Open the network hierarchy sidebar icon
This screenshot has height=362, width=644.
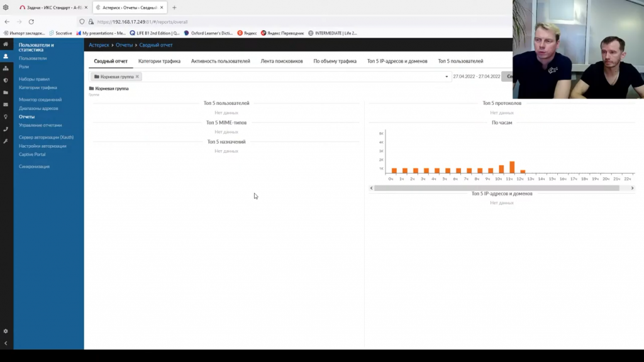(x=6, y=68)
